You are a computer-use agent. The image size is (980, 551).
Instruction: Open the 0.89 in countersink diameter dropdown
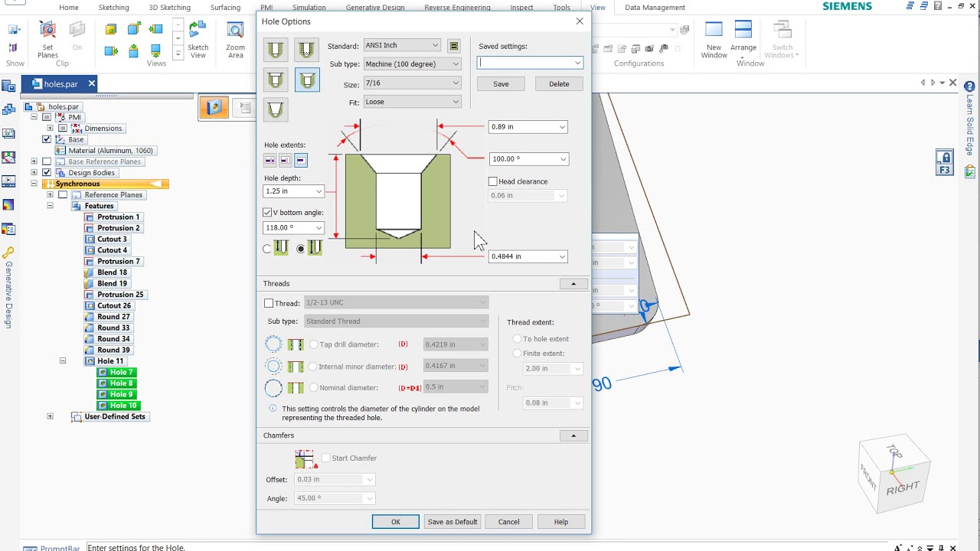(562, 127)
